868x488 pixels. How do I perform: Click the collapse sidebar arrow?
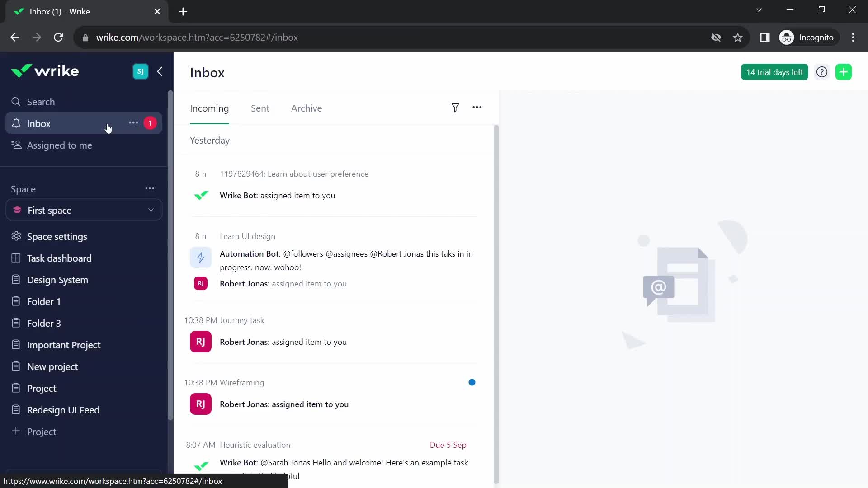[160, 71]
